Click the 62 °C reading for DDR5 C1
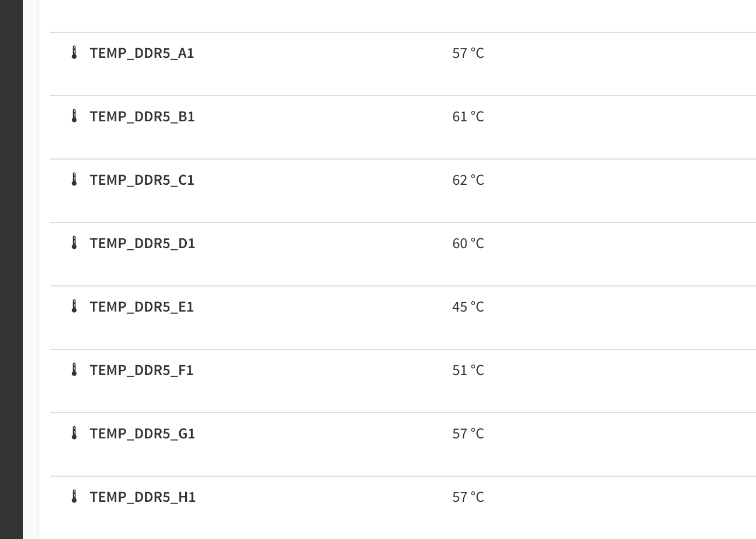Screen dimensions: 756x539 point(468,180)
